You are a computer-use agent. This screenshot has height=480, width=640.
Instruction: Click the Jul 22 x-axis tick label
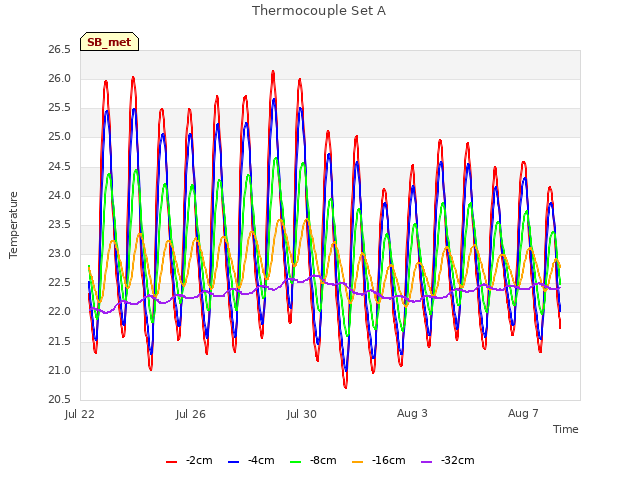(80, 414)
